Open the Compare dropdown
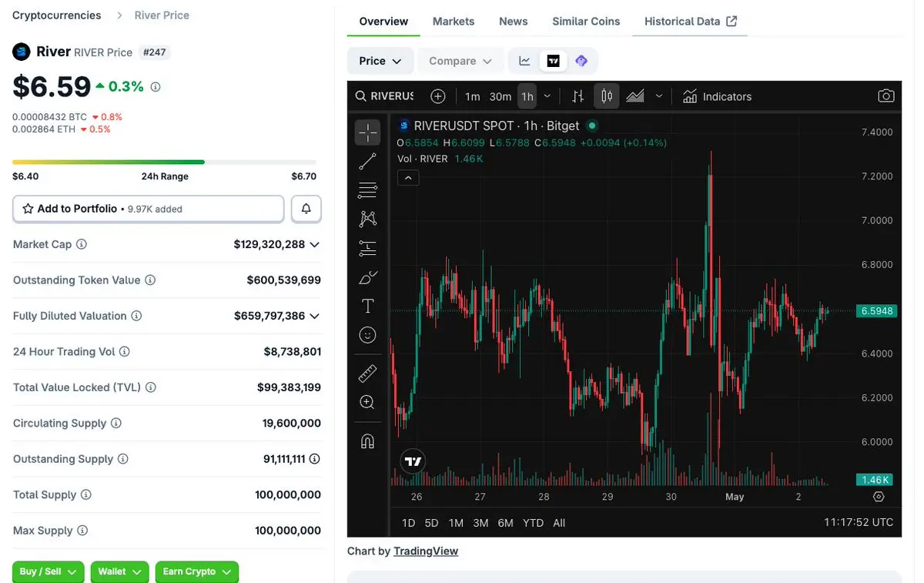924x583 pixels. 460,61
